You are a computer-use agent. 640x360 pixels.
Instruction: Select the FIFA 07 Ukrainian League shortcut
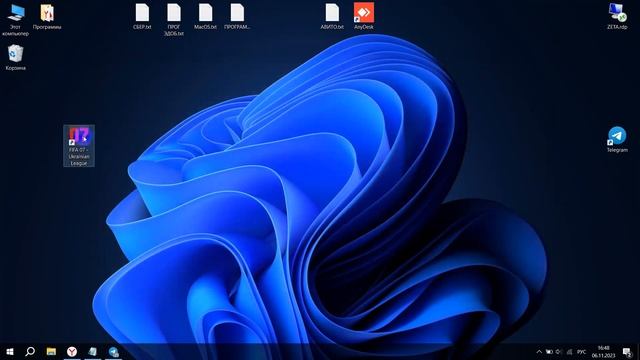[x=79, y=146]
